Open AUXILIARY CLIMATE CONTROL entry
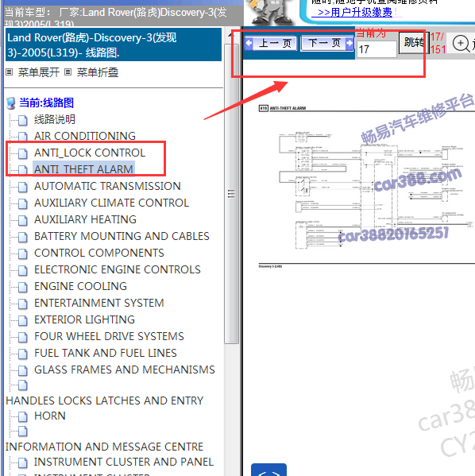475x476 pixels. pyautogui.click(x=112, y=203)
